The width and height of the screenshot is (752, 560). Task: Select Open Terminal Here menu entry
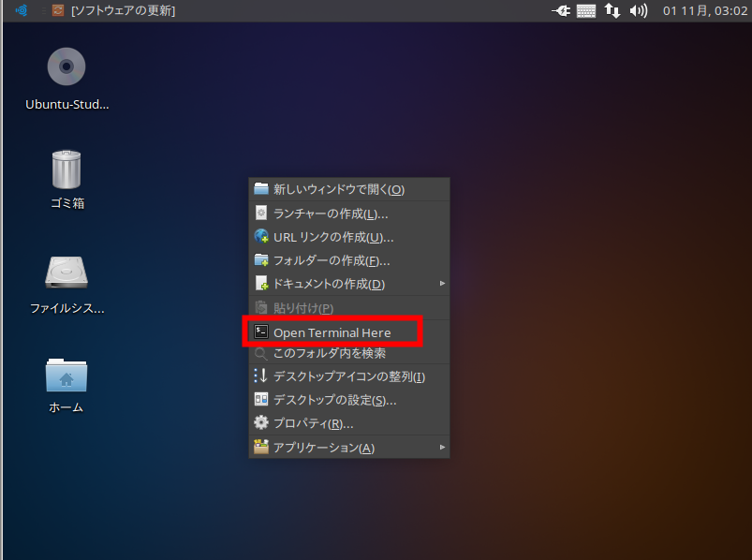349,332
